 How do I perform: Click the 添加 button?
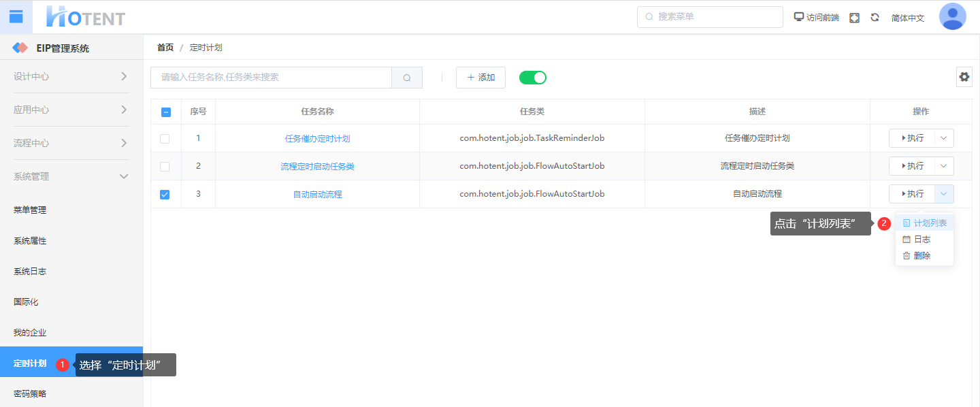click(480, 78)
